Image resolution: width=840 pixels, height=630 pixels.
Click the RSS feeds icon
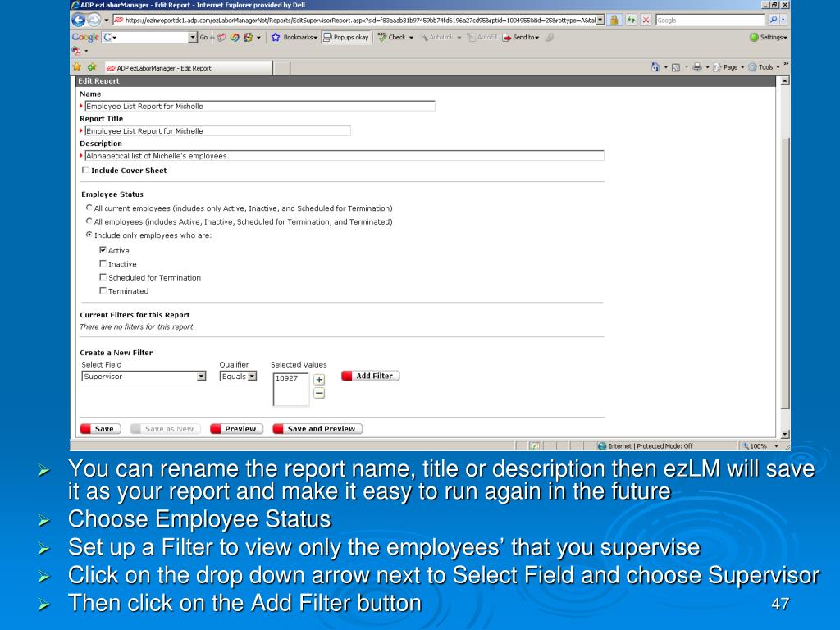[676, 67]
